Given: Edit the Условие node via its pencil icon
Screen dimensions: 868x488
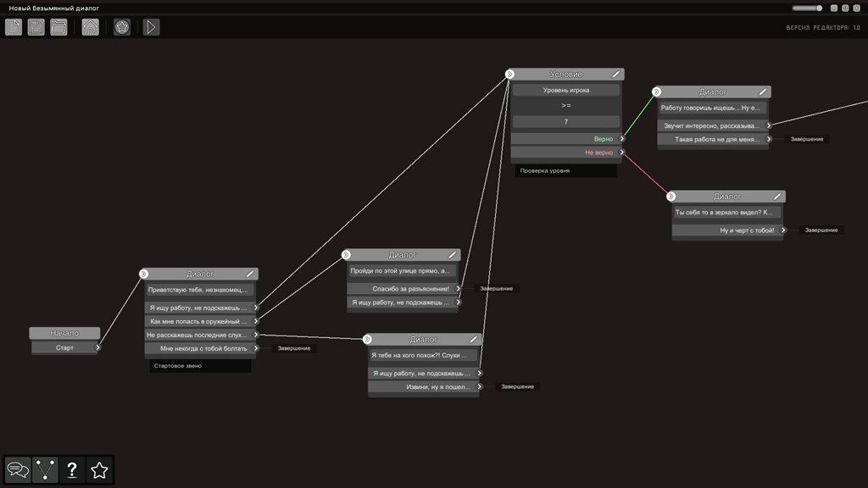Looking at the screenshot, I should [x=616, y=73].
